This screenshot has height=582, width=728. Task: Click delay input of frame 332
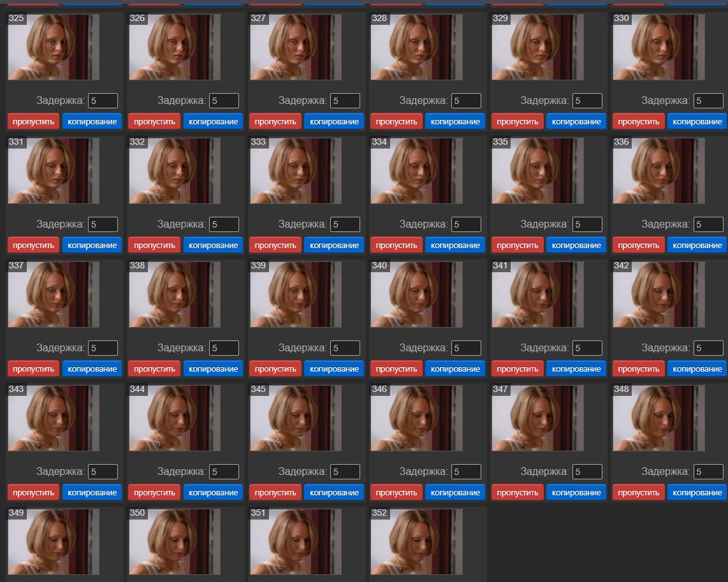(x=224, y=224)
